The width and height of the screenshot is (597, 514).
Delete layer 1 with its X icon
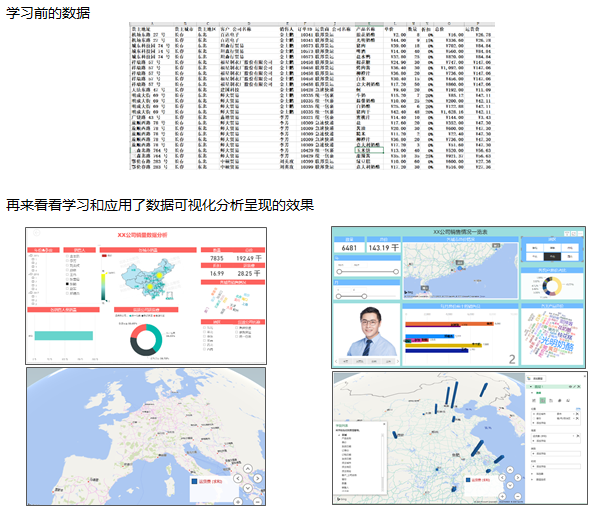coord(578,386)
